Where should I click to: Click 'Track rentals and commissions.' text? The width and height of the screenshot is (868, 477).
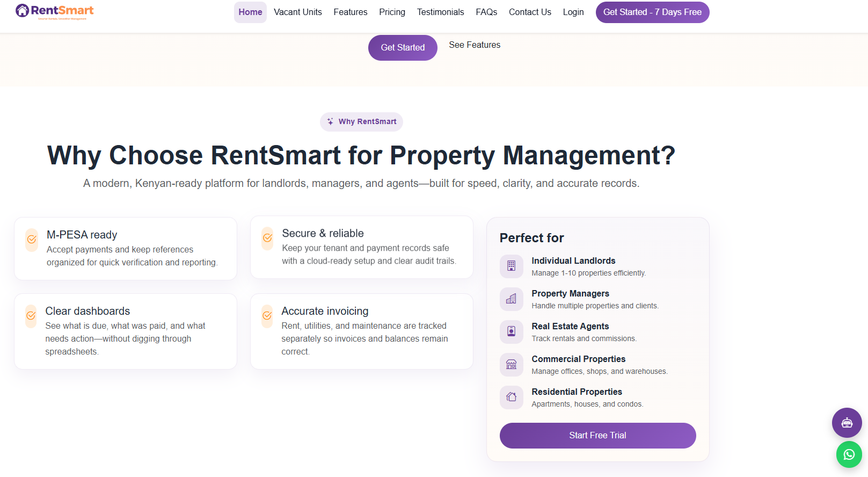tap(584, 338)
